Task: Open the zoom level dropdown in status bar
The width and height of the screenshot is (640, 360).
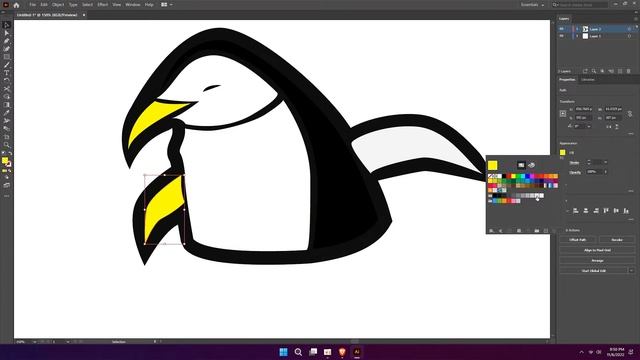Action: 34,342
